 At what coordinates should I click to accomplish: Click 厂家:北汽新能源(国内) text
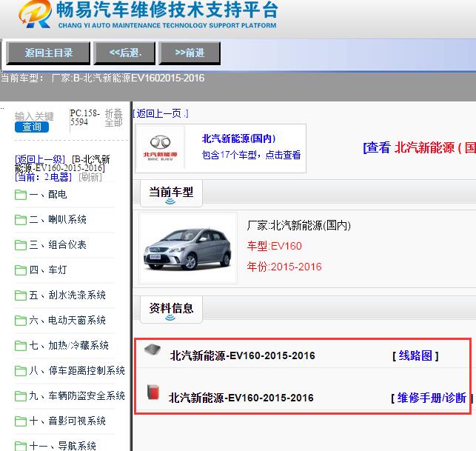(299, 226)
